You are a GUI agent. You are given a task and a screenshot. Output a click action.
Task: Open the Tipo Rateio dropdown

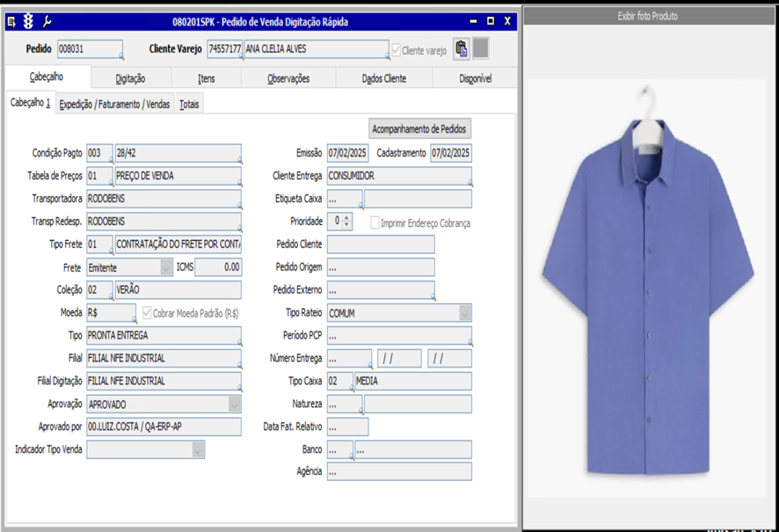pyautogui.click(x=464, y=313)
